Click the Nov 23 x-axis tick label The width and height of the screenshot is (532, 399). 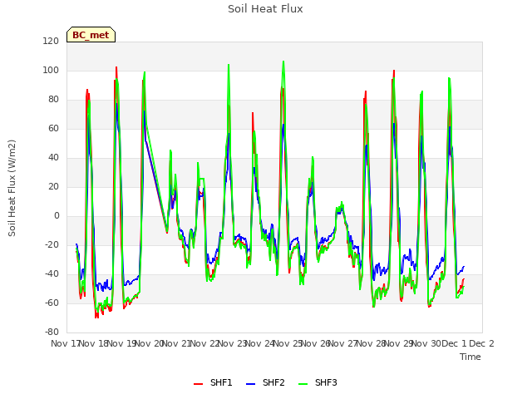[x=233, y=343]
